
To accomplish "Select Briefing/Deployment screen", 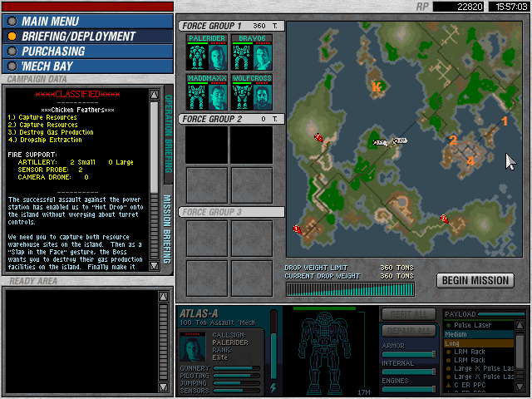I will pos(87,37).
